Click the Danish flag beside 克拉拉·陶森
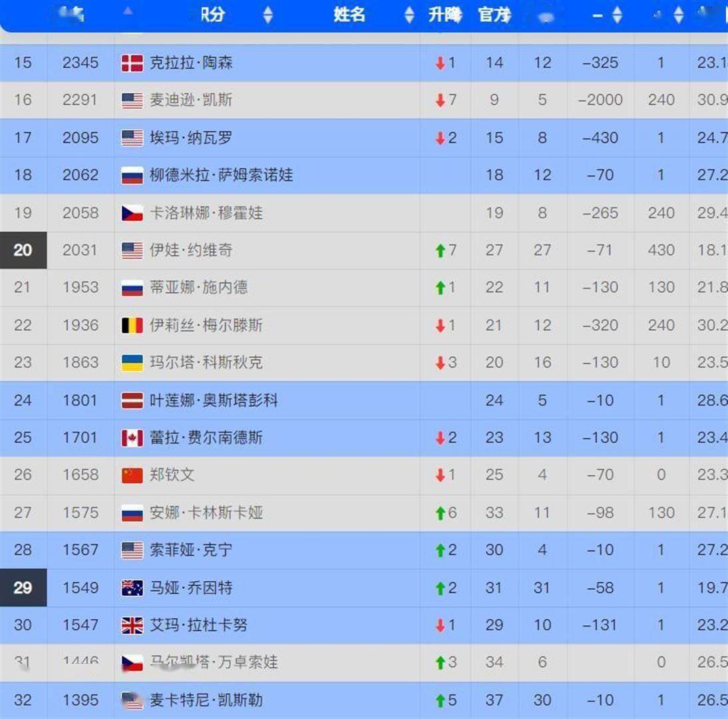 click(x=132, y=63)
